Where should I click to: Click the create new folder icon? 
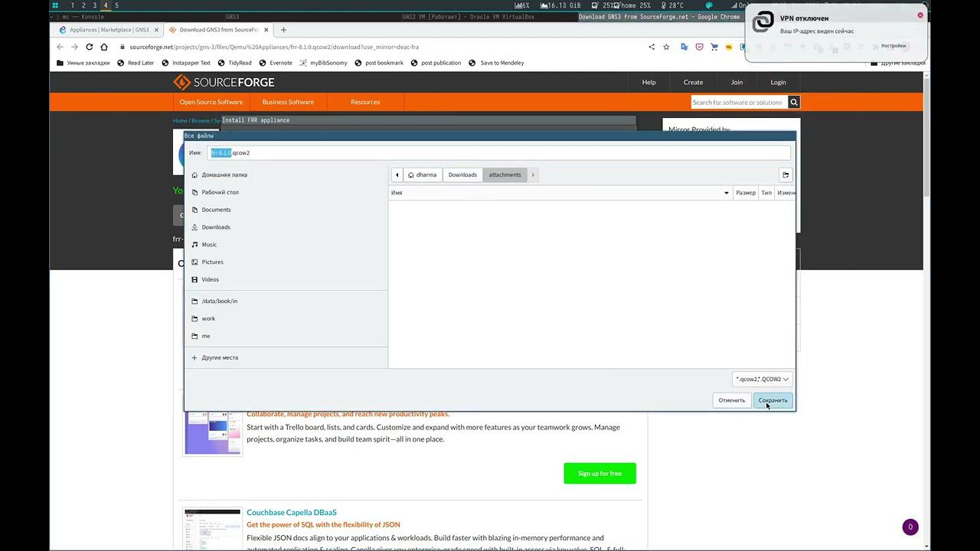click(x=786, y=174)
